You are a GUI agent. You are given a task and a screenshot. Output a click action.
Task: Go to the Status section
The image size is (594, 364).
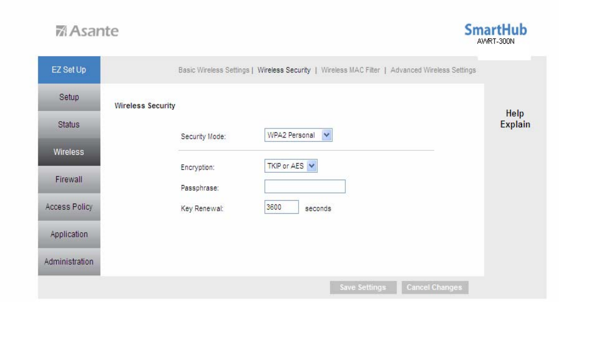point(69,125)
